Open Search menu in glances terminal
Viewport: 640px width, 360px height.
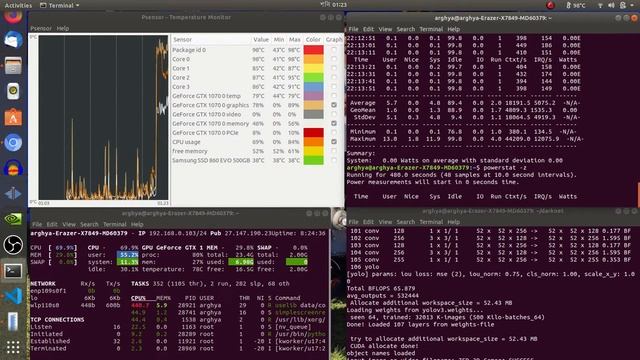tap(89, 224)
